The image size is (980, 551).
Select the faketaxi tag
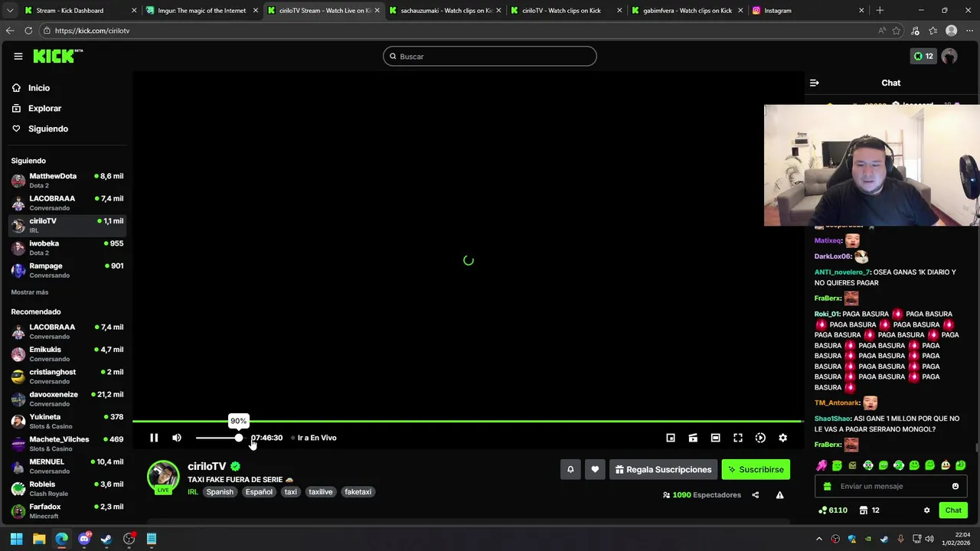[x=358, y=492]
